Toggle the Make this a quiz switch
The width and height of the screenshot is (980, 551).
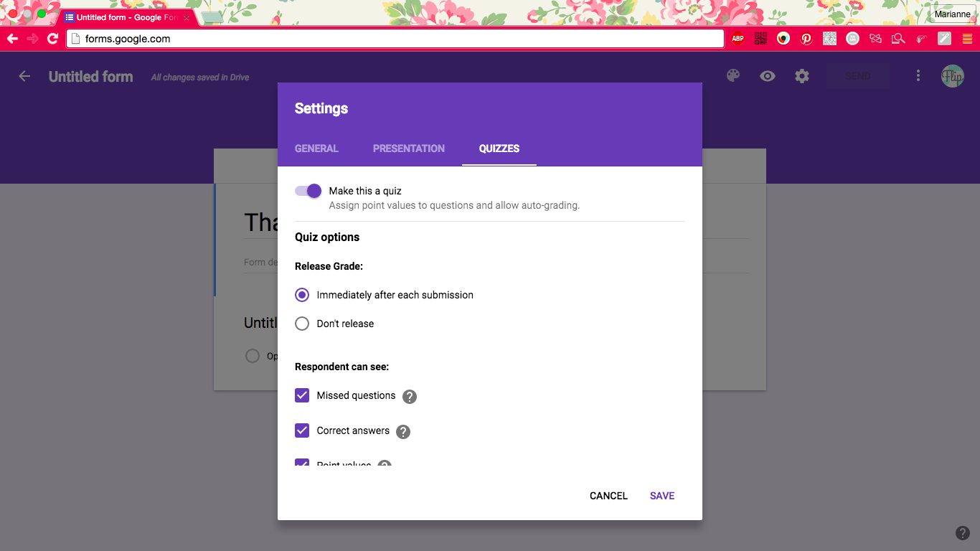point(308,191)
